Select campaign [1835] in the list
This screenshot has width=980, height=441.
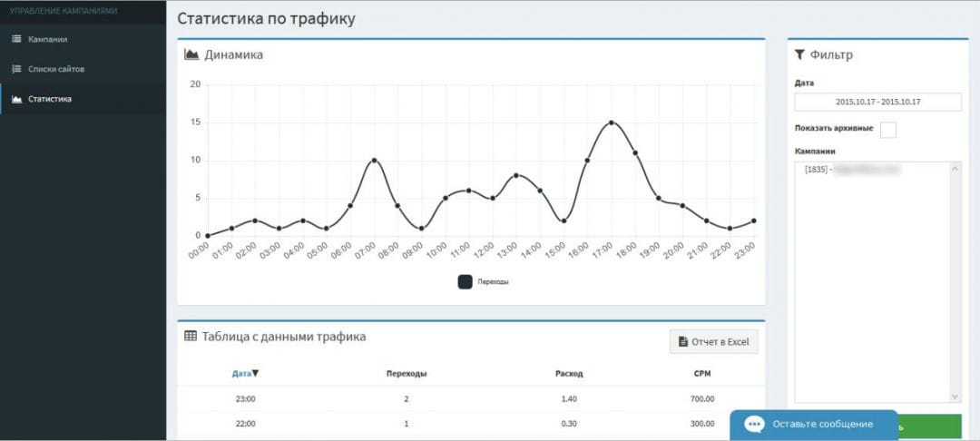[x=853, y=170]
